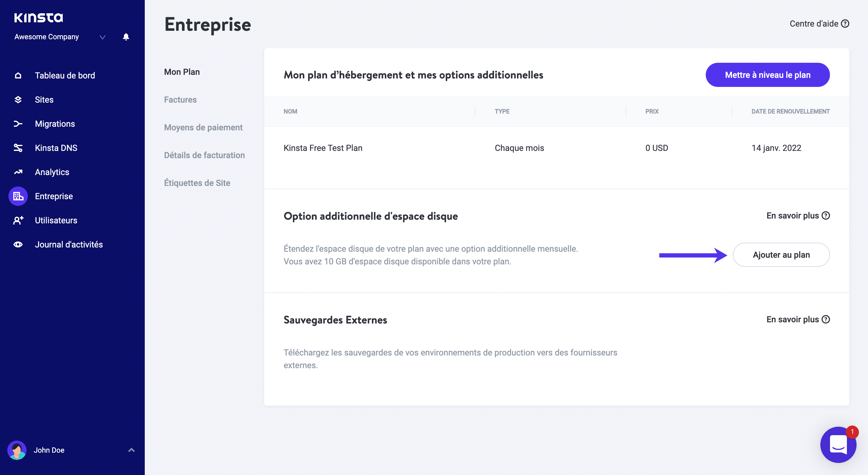Click the Kinsta logo
Viewport: 868px width, 475px height.
(38, 18)
